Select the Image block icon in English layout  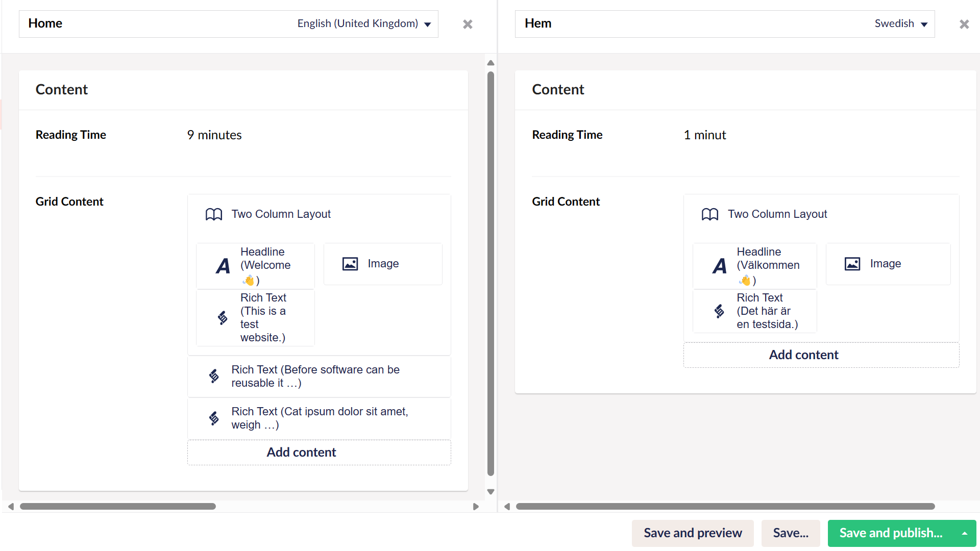[350, 264]
